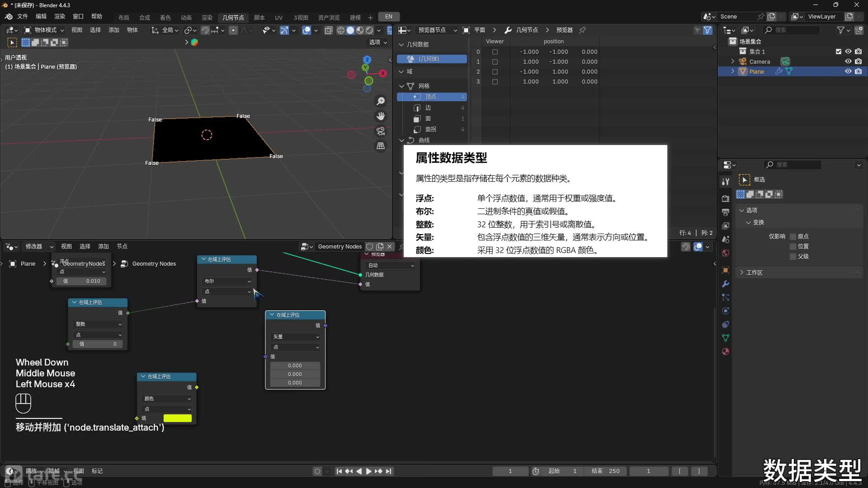The width and height of the screenshot is (868, 488).
Task: Click the viewport pan hand icon
Action: pyautogui.click(x=381, y=116)
